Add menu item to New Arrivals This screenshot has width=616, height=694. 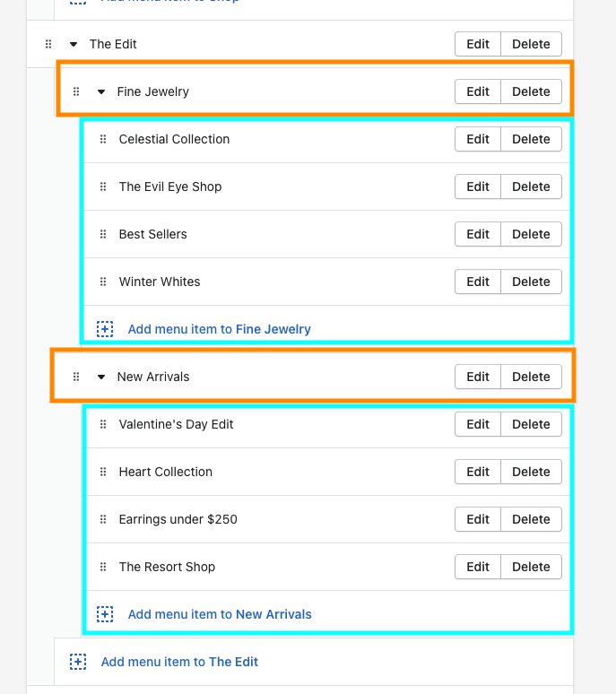(220, 614)
